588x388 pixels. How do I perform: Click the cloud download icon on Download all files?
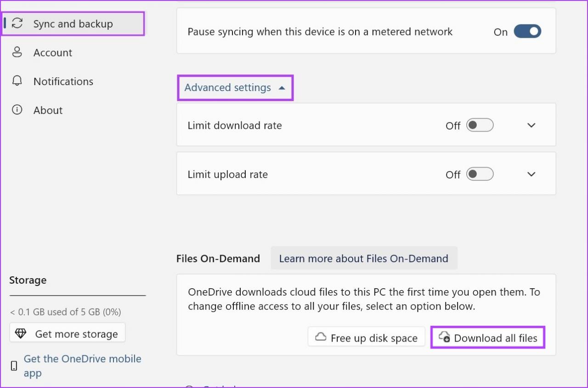pyautogui.click(x=444, y=337)
